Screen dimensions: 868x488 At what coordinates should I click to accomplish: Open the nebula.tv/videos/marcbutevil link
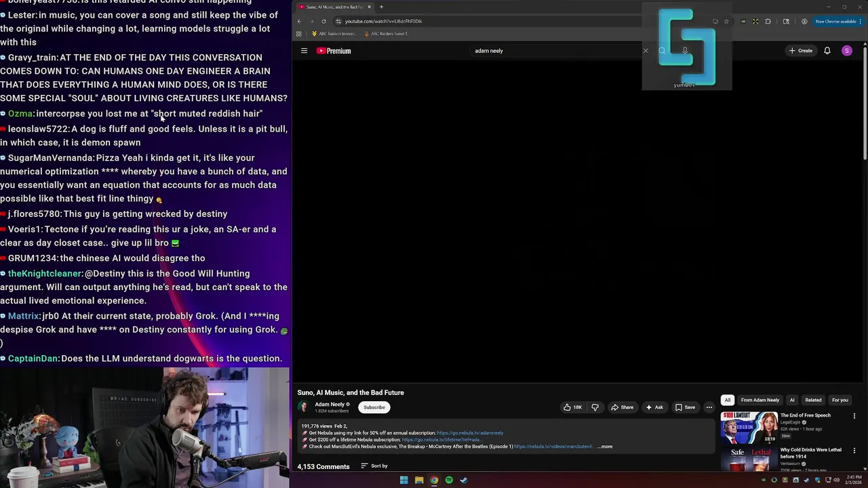point(553,447)
